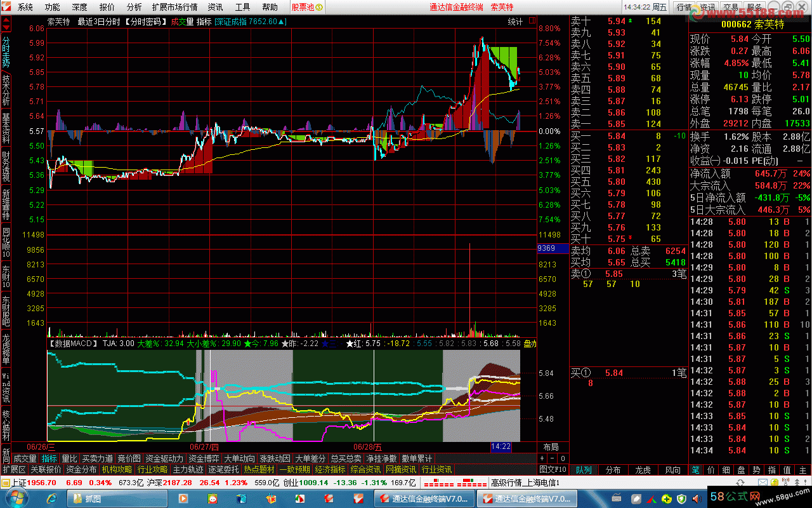Open the 报价 menu
The image size is (812, 508).
(x=107, y=8)
